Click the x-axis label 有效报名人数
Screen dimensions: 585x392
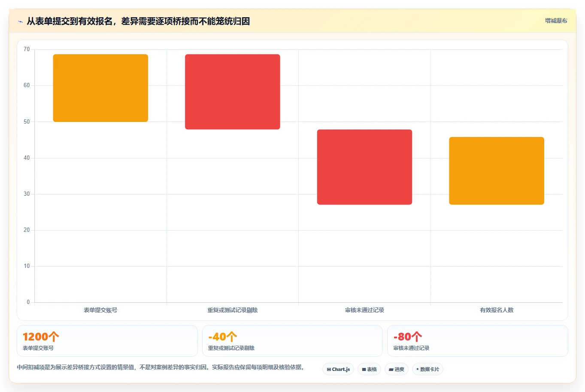[x=497, y=310]
